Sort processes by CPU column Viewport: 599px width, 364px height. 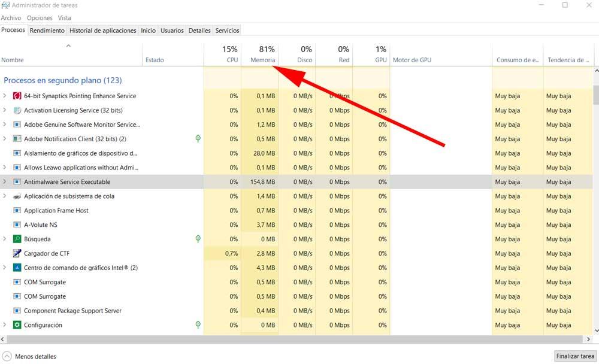point(222,54)
